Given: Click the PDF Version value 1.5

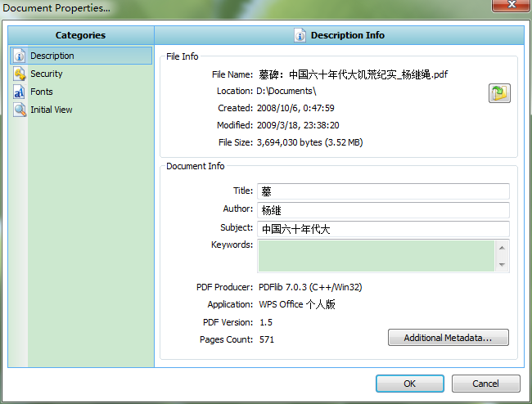Looking at the screenshot, I should (x=266, y=322).
